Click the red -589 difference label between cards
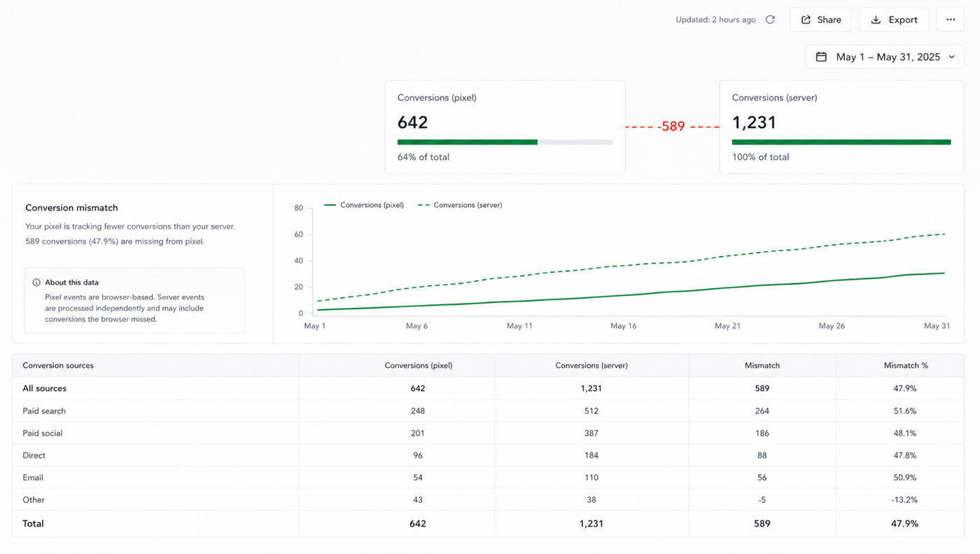 pos(671,127)
